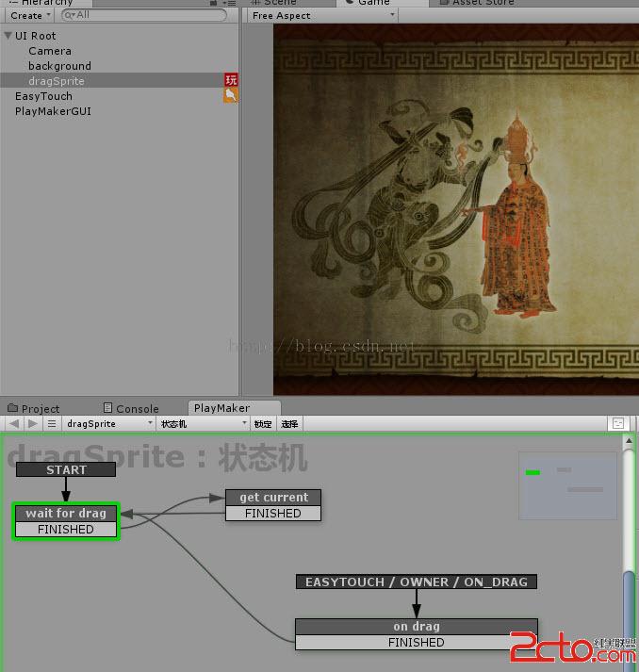Click the 选择 select button
This screenshot has height=672, width=639.
click(x=289, y=424)
